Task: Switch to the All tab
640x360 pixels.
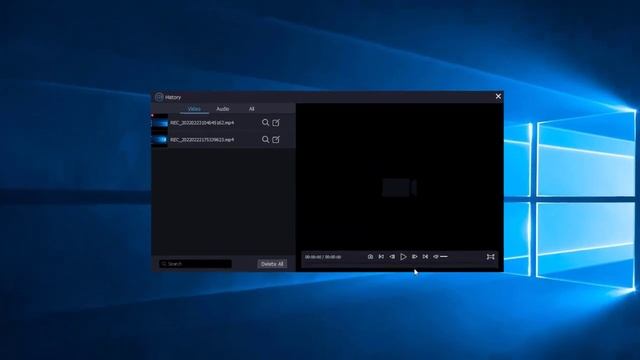Action: (x=251, y=109)
